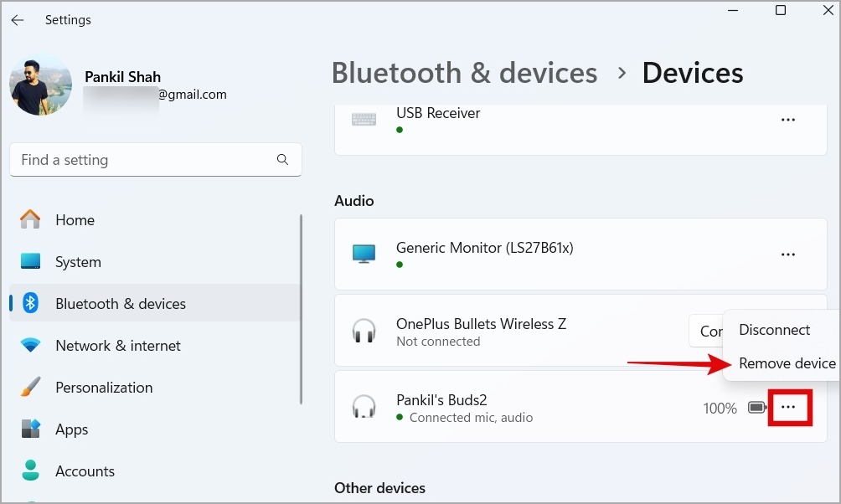Choose Remove device from the menu
This screenshot has width=841, height=504.
787,363
